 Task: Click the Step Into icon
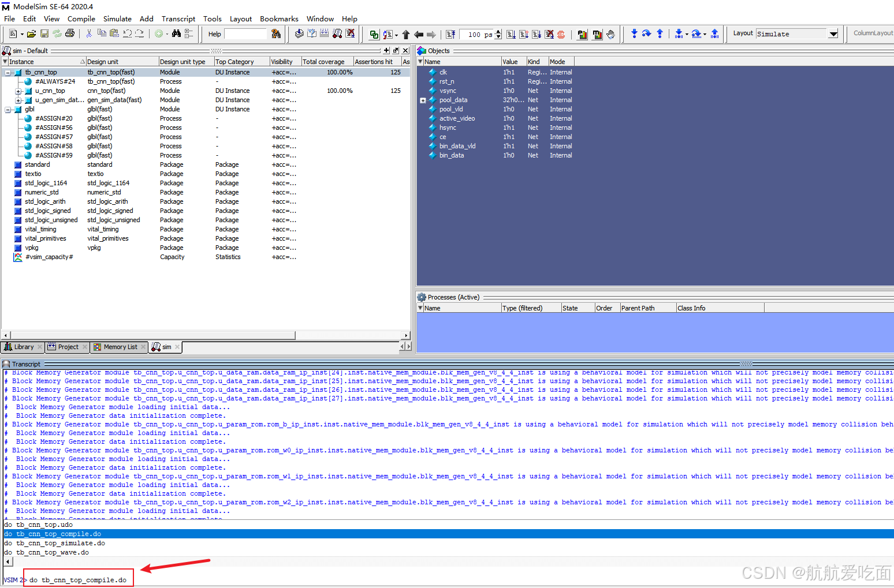pyautogui.click(x=634, y=34)
